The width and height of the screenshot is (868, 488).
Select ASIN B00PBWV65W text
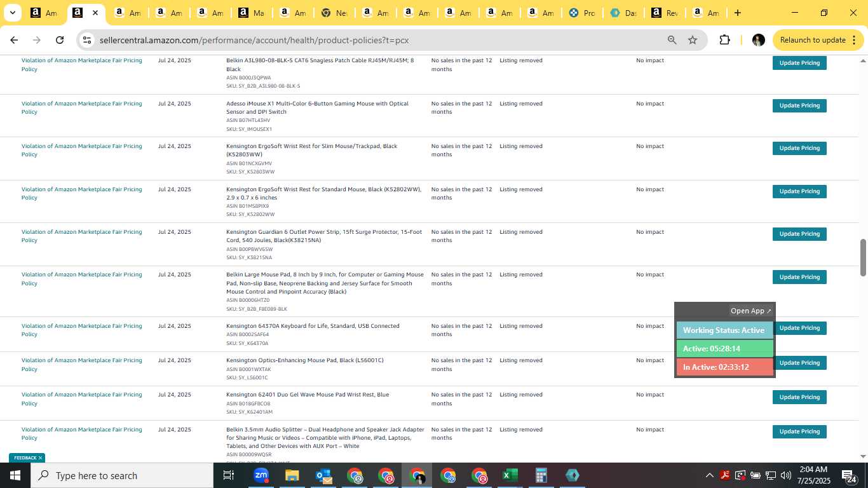click(x=249, y=249)
